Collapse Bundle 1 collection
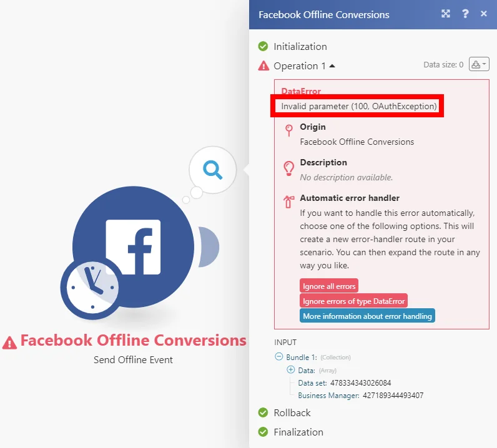This screenshot has width=497, height=448. coord(278,356)
